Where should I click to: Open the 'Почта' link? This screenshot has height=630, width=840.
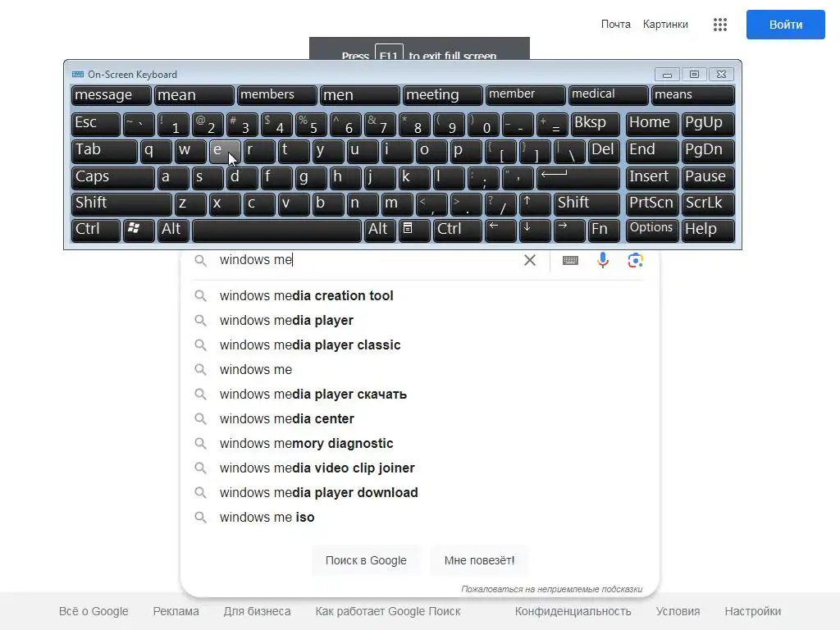pyautogui.click(x=615, y=25)
